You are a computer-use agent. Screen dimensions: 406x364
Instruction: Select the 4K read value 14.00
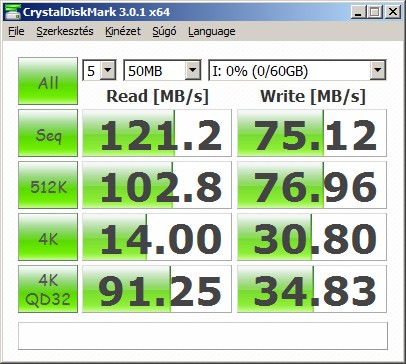coord(157,237)
